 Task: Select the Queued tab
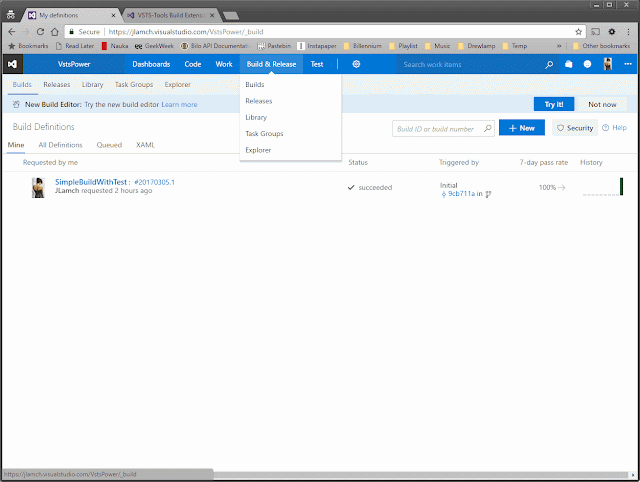point(109,145)
